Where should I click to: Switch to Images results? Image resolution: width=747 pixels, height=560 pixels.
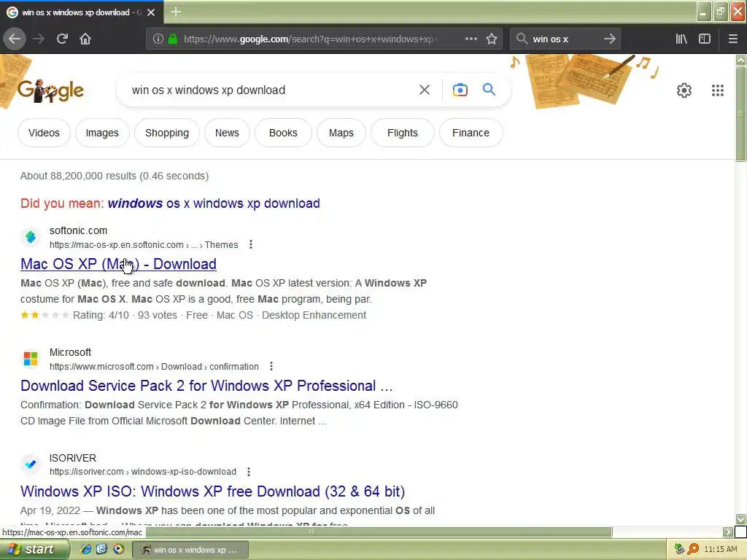[102, 133]
